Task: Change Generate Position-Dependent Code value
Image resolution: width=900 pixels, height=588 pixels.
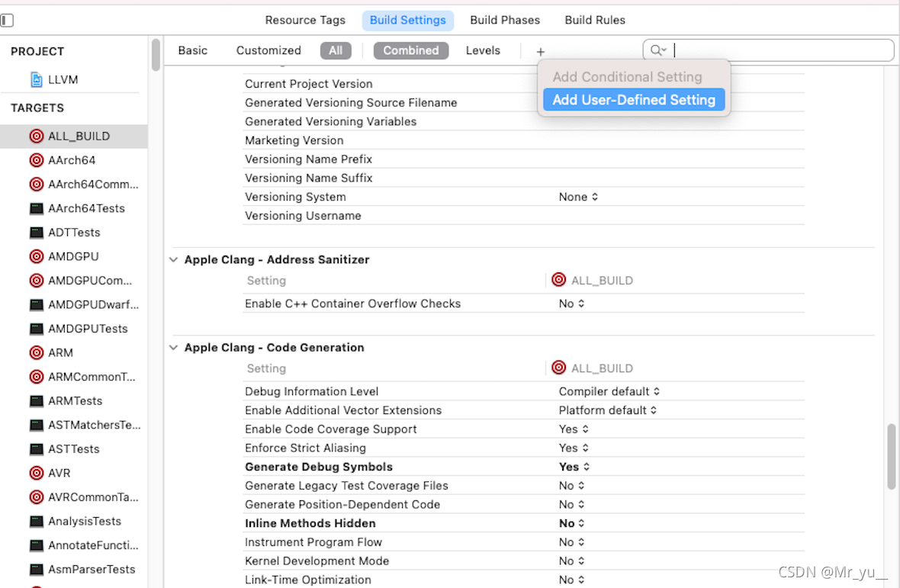Action: [x=572, y=505]
